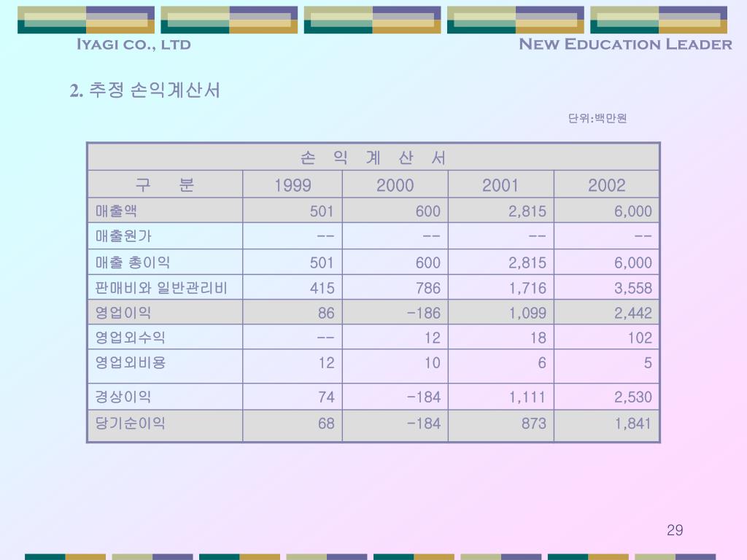Select the 12 value in the 영업외비용 row

pos(326,363)
